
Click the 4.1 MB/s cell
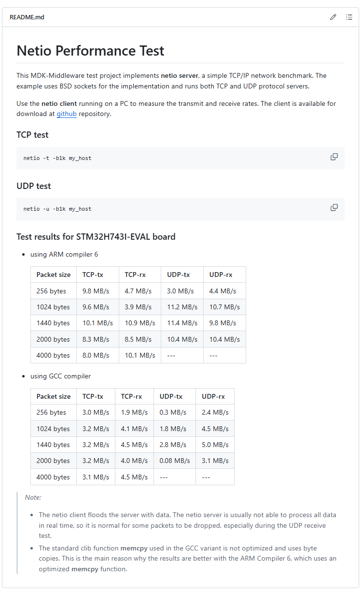(x=135, y=429)
